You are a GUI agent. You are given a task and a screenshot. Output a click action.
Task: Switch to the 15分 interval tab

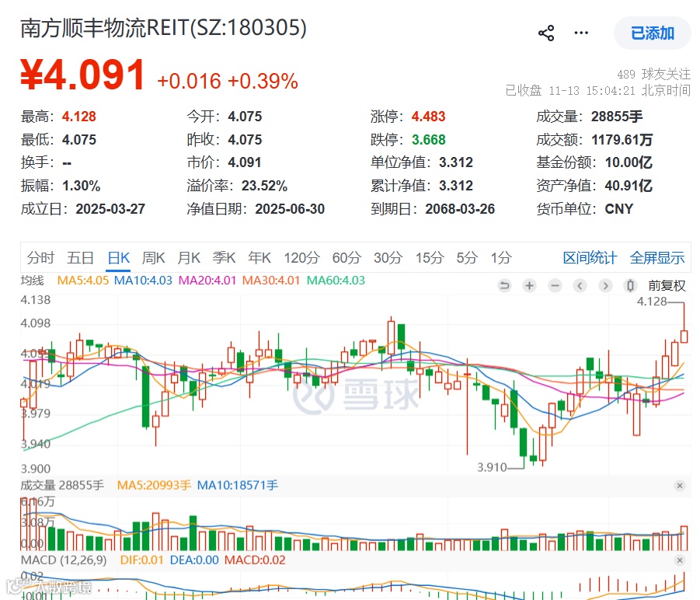coord(430,257)
